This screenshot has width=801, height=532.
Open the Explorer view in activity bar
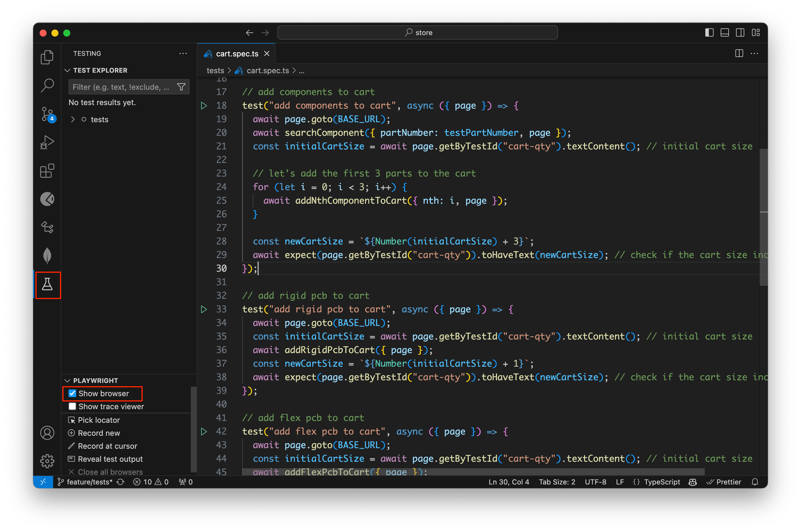47,57
